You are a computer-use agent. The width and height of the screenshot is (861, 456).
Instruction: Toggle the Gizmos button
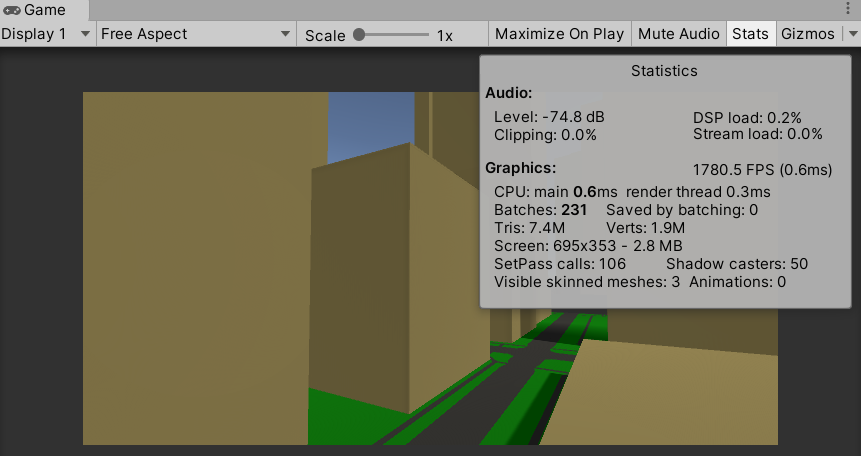[808, 34]
